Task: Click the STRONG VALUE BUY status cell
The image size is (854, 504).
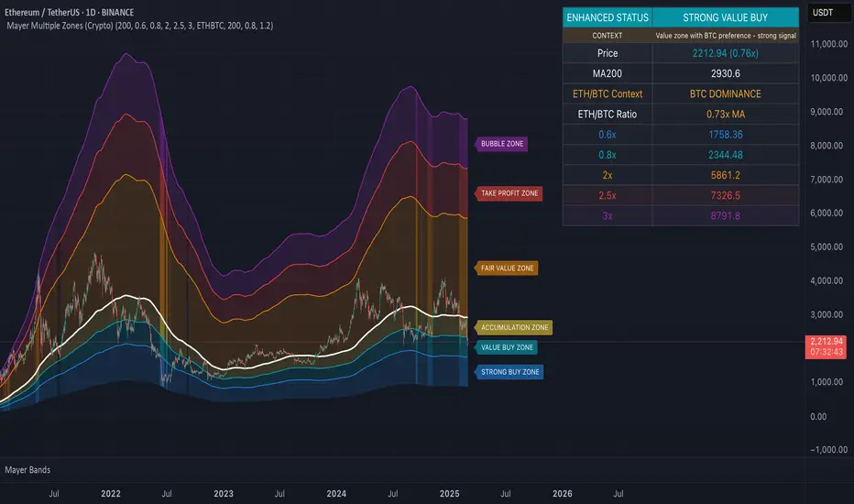Action: (726, 17)
